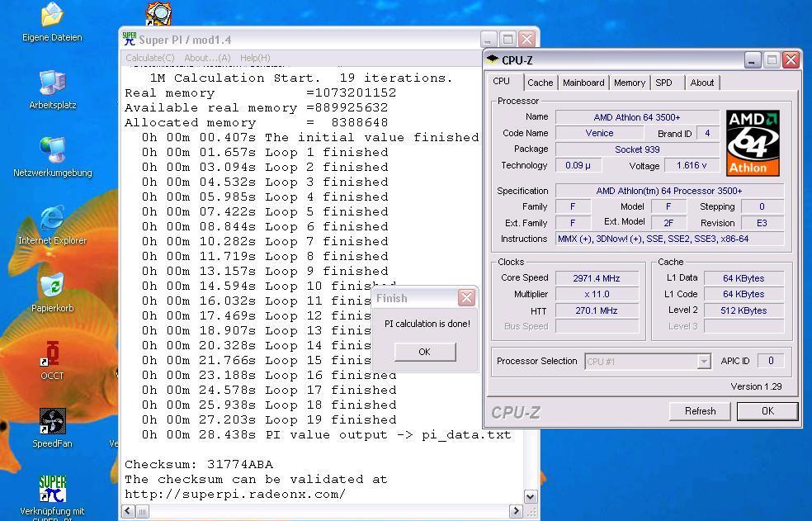812x521 pixels.
Task: Click the Super PI vertical scrollbar down arrow
Action: pos(531,496)
